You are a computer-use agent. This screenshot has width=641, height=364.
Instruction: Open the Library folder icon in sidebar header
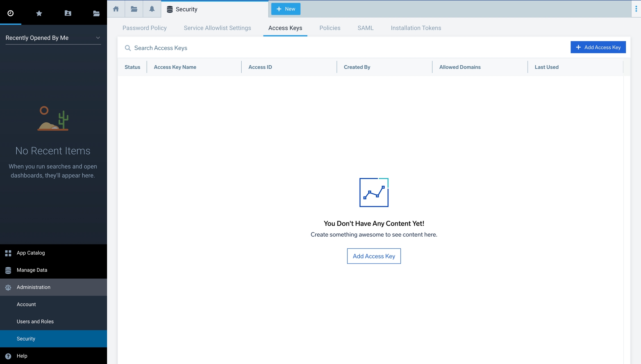pos(96,13)
